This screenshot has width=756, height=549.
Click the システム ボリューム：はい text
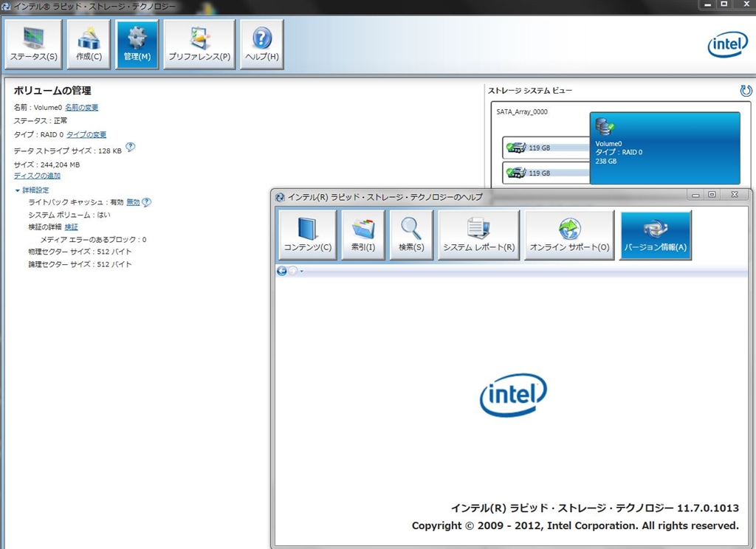coord(69,215)
